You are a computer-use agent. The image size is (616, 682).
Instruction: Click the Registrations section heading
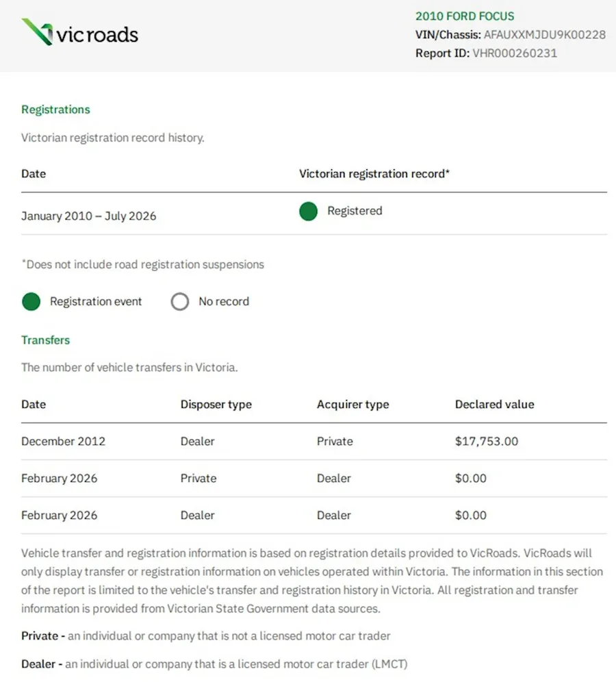[55, 110]
